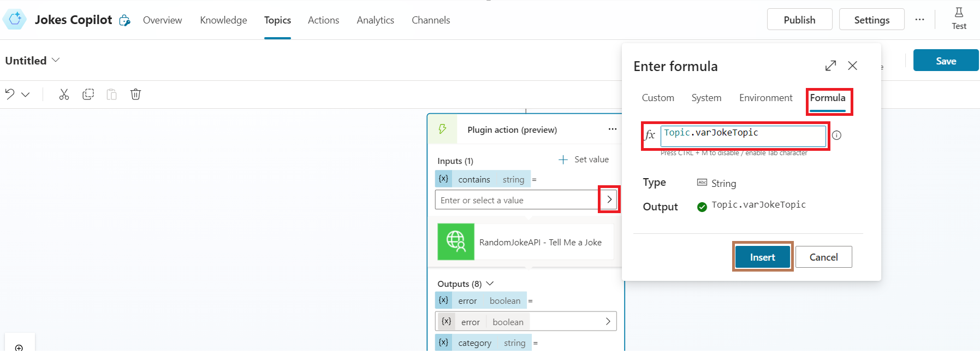Click the copy icon in toolbar

click(x=88, y=95)
